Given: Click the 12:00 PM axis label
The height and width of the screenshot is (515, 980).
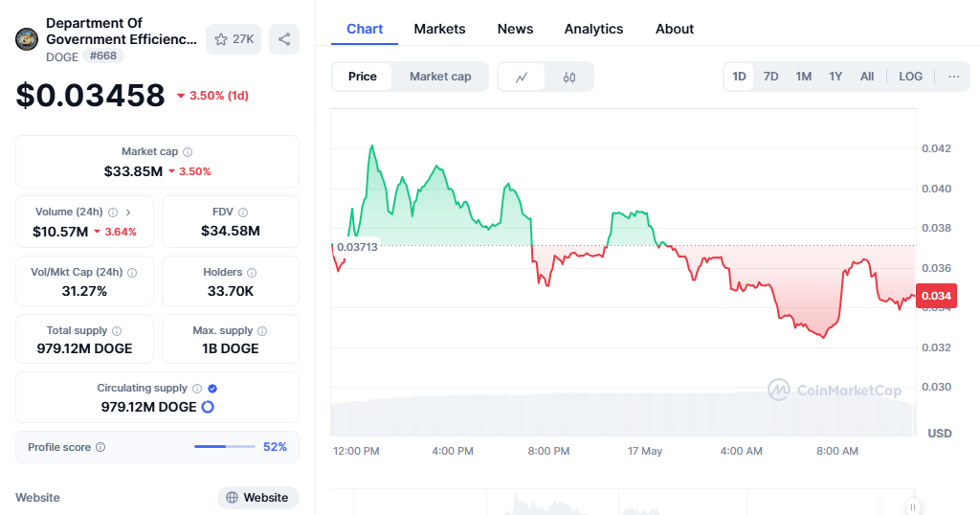Looking at the screenshot, I should [356, 451].
